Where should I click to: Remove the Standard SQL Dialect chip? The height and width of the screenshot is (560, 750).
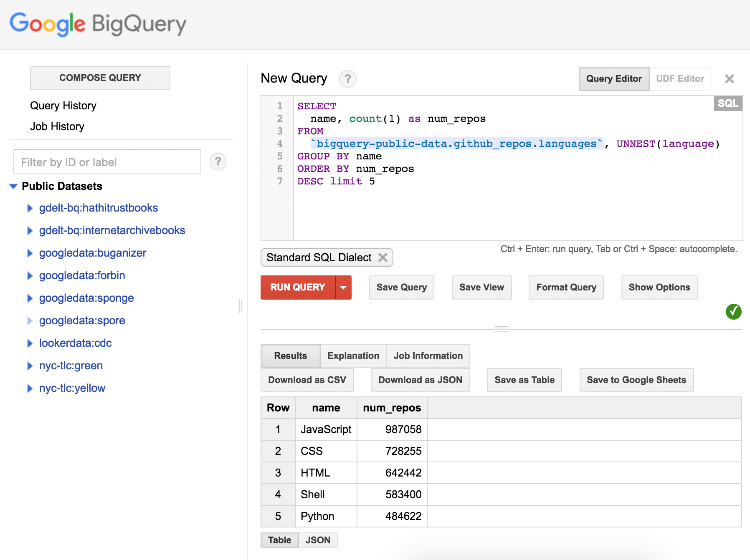pyautogui.click(x=383, y=257)
